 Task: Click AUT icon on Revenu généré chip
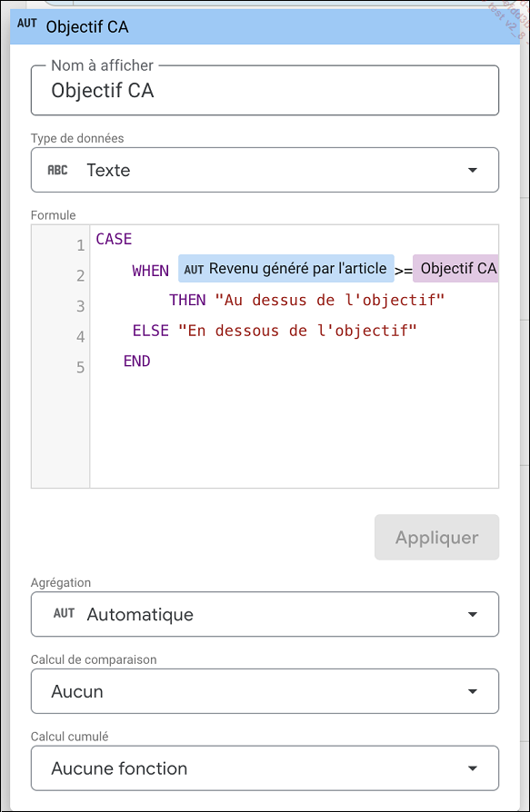(194, 269)
